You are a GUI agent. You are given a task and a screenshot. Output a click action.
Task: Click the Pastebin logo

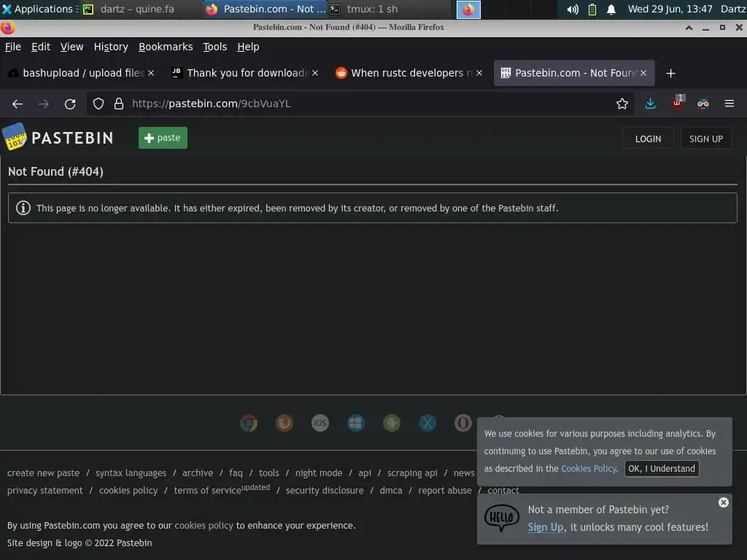pyautogui.click(x=58, y=137)
